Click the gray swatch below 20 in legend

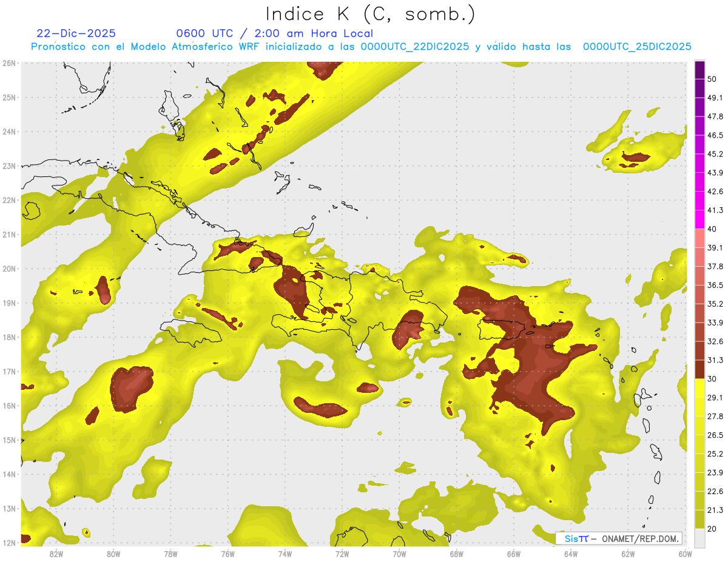[699, 538]
